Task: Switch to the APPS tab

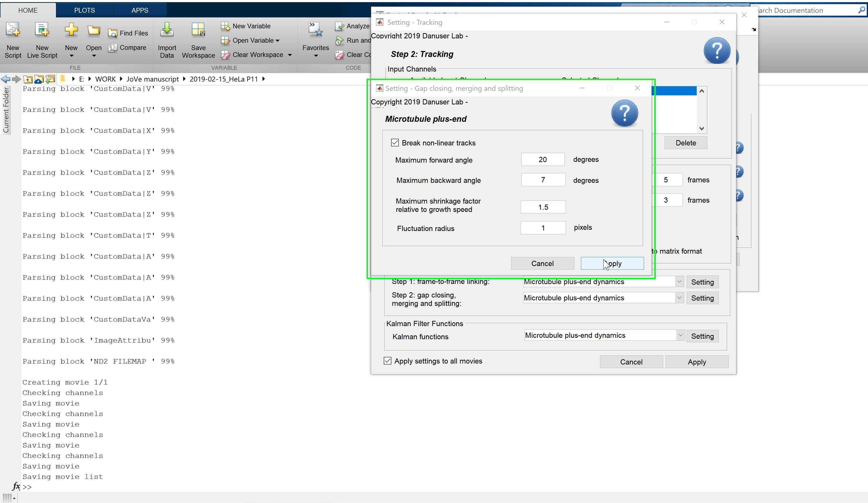Action: (x=140, y=10)
